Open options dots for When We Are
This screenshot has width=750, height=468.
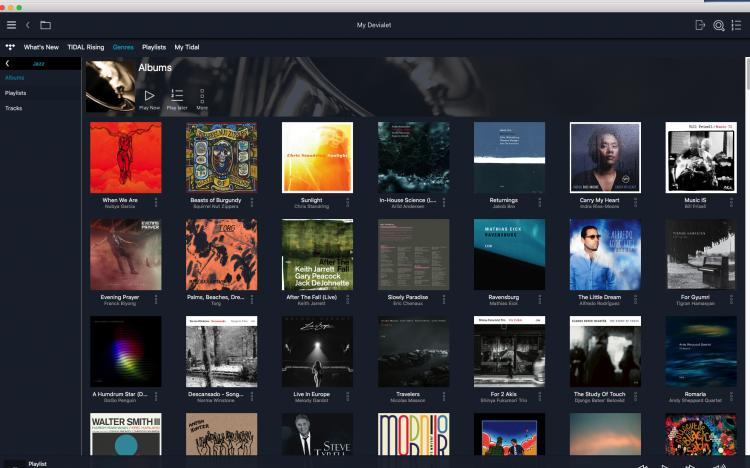tap(156, 202)
